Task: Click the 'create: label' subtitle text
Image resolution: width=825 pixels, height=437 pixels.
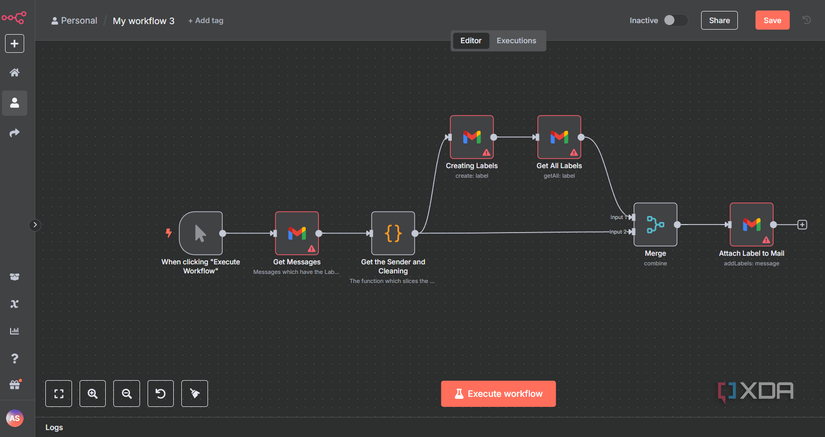Action: 472,176
